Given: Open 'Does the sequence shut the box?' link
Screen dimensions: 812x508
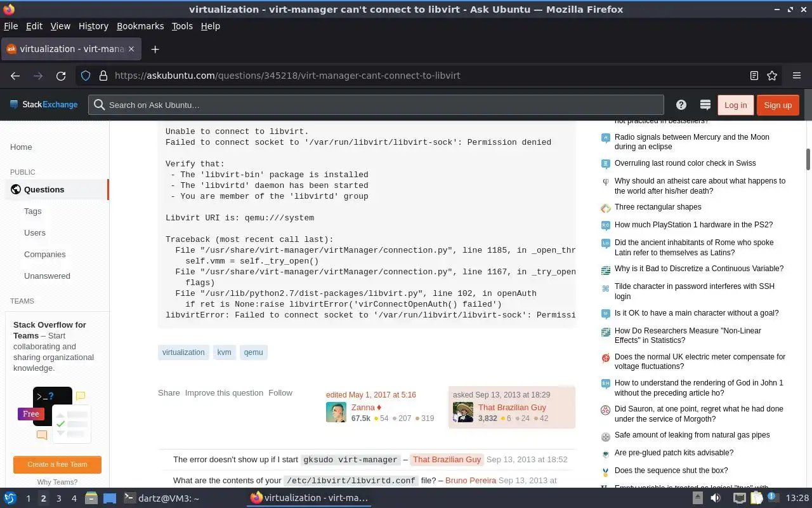Looking at the screenshot, I should pos(671,471).
